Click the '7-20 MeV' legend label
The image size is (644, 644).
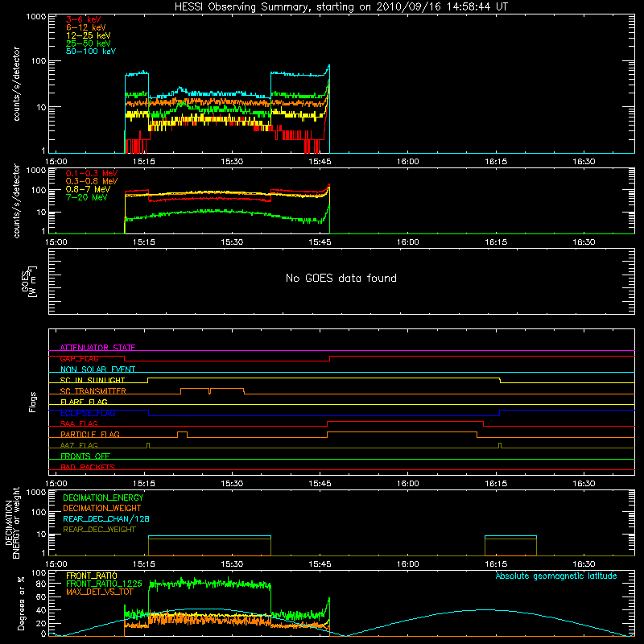coord(86,197)
